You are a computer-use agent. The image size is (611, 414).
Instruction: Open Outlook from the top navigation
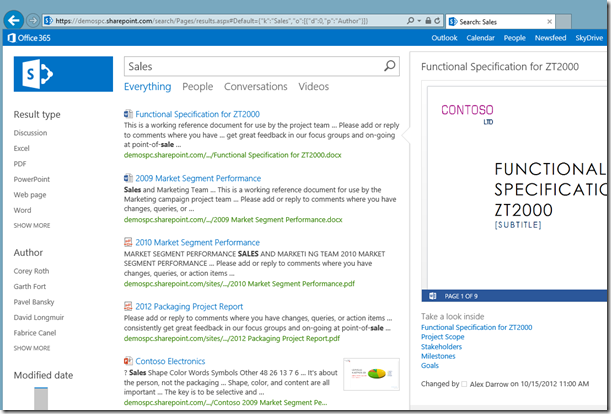pyautogui.click(x=444, y=38)
